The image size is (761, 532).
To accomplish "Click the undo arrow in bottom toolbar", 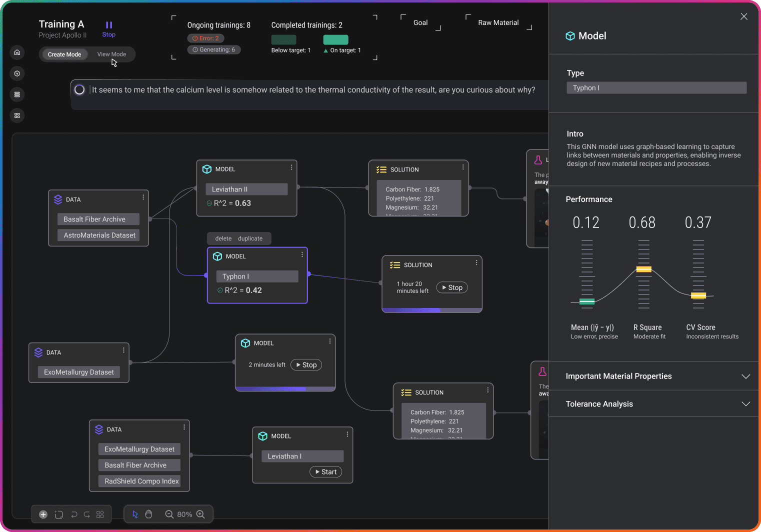I will (x=74, y=514).
